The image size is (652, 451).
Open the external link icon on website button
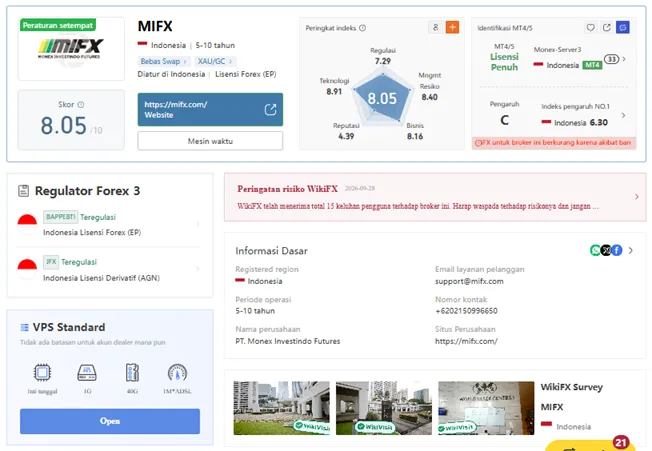[x=270, y=109]
